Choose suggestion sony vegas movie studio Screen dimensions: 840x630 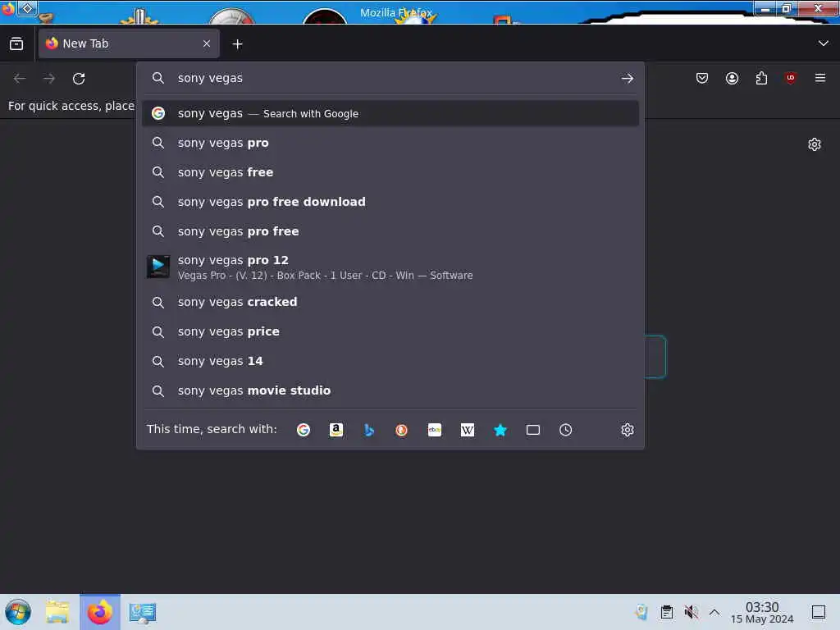coord(390,390)
